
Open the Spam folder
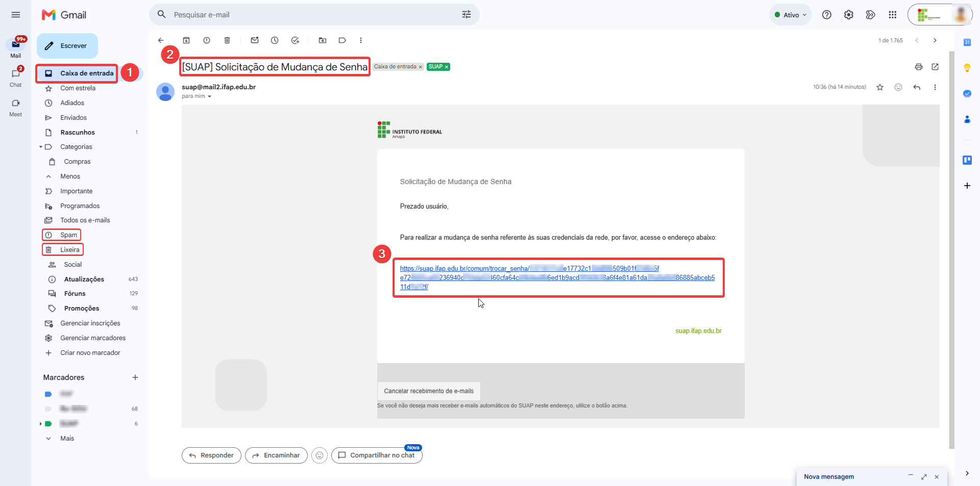[68, 235]
